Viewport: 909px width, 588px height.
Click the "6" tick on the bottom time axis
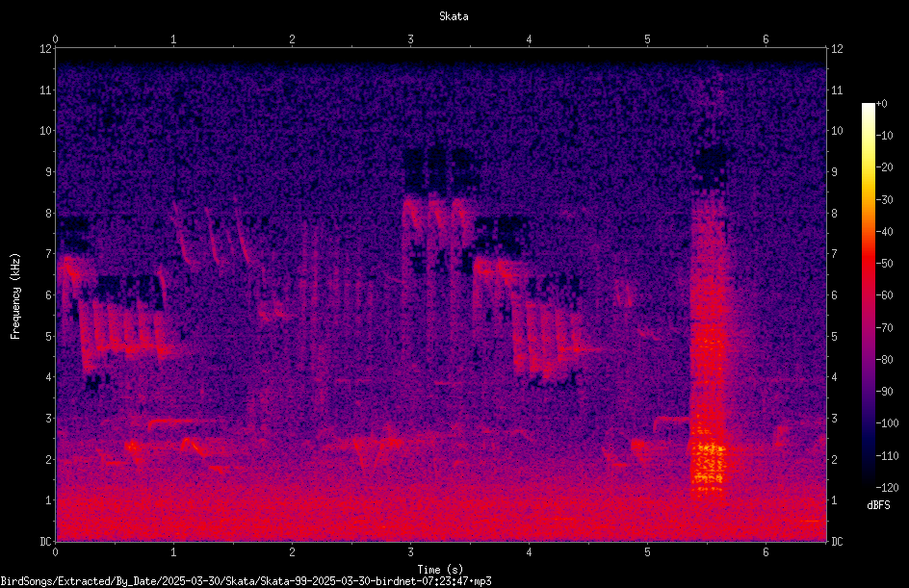pos(766,552)
